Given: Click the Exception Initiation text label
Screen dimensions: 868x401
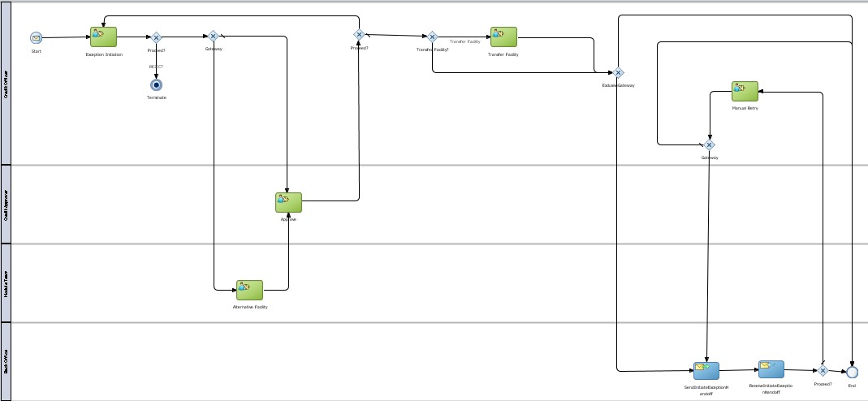Looking at the screenshot, I should point(104,54).
